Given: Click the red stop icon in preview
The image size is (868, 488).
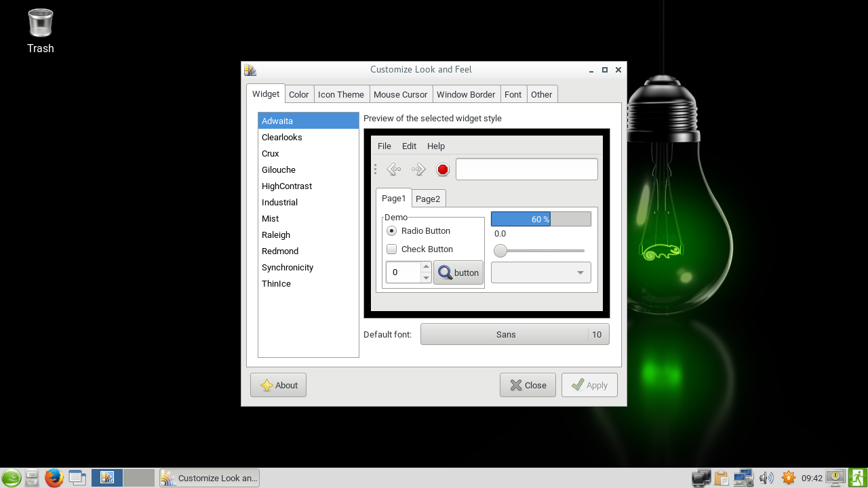Looking at the screenshot, I should coord(443,169).
